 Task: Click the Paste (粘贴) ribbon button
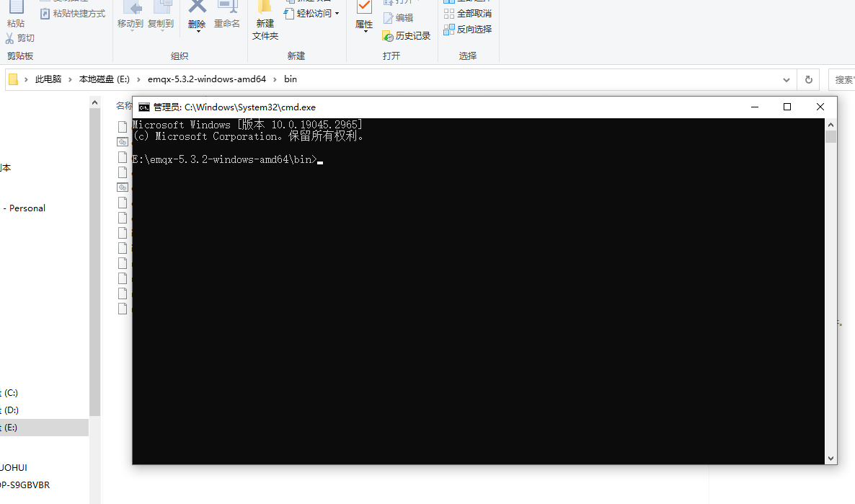pyautogui.click(x=16, y=14)
